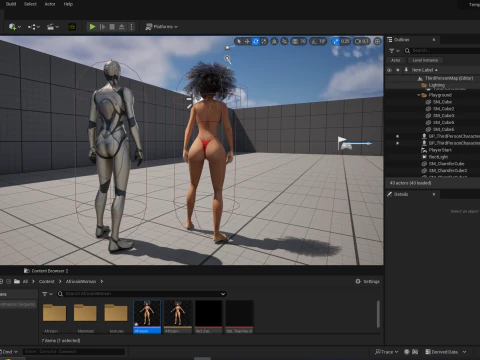Stop the play session with the square button

pos(112,27)
